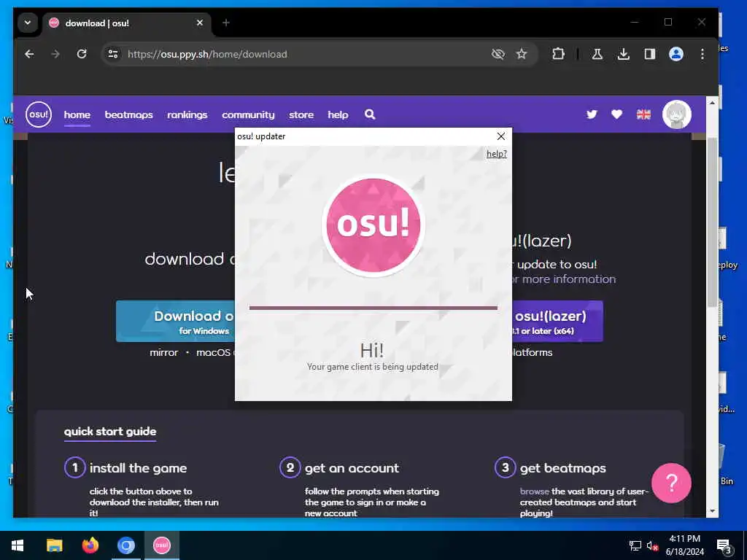This screenshot has height=560, width=747.
Task: Click the updater progress bar
Action: 373,308
